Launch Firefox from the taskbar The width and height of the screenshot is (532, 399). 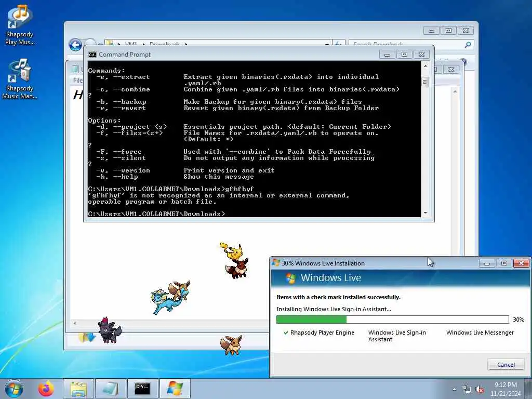(x=46, y=389)
